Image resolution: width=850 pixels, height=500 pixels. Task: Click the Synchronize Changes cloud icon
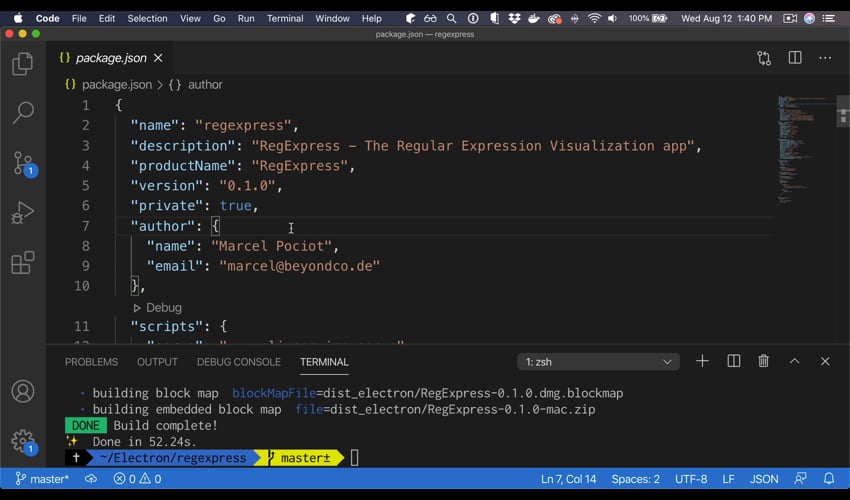pos(91,479)
